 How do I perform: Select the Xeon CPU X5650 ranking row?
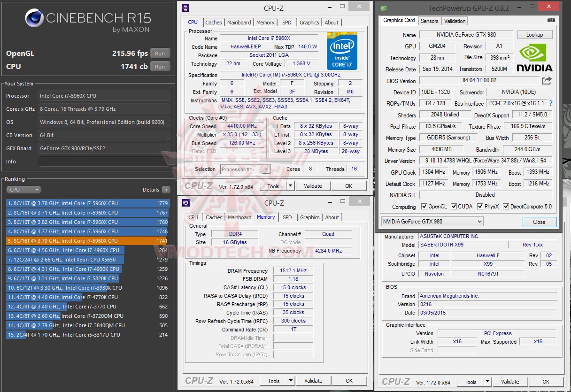pyautogui.click(x=88, y=260)
